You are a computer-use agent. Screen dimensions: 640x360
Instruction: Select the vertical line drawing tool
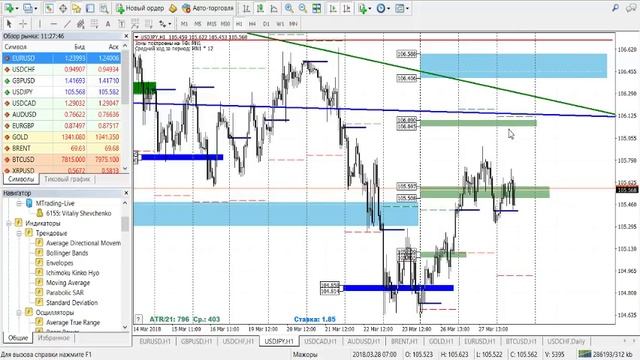[x=40, y=24]
